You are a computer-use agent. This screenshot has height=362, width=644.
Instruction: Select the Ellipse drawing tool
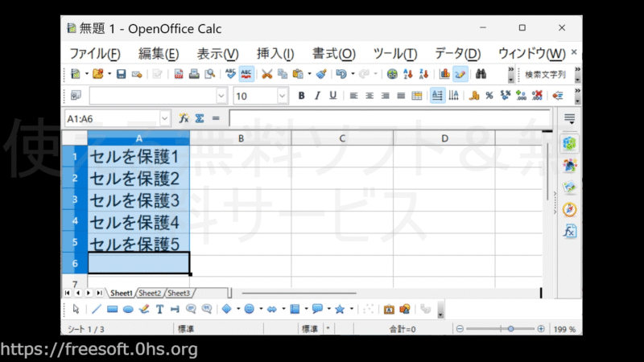click(128, 309)
